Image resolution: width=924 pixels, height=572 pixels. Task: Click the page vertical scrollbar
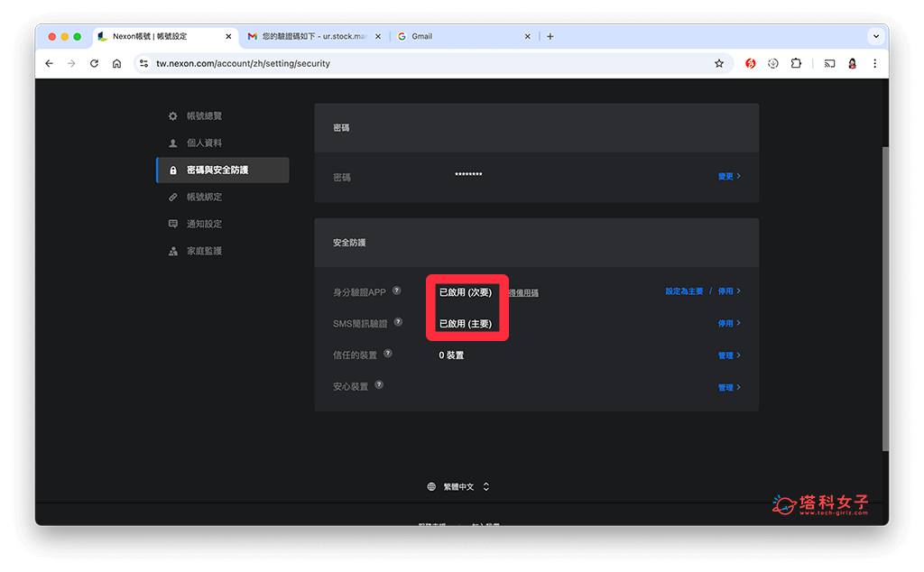(884, 299)
